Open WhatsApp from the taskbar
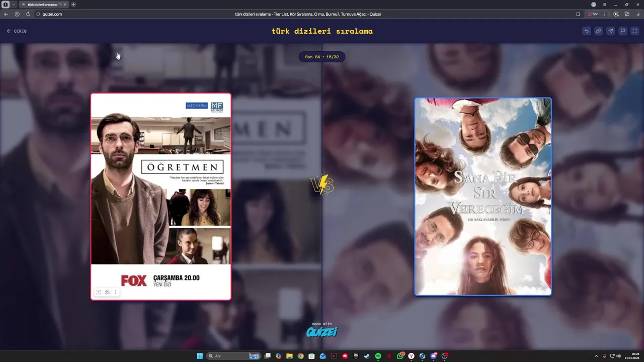The image size is (644, 362). [400, 356]
